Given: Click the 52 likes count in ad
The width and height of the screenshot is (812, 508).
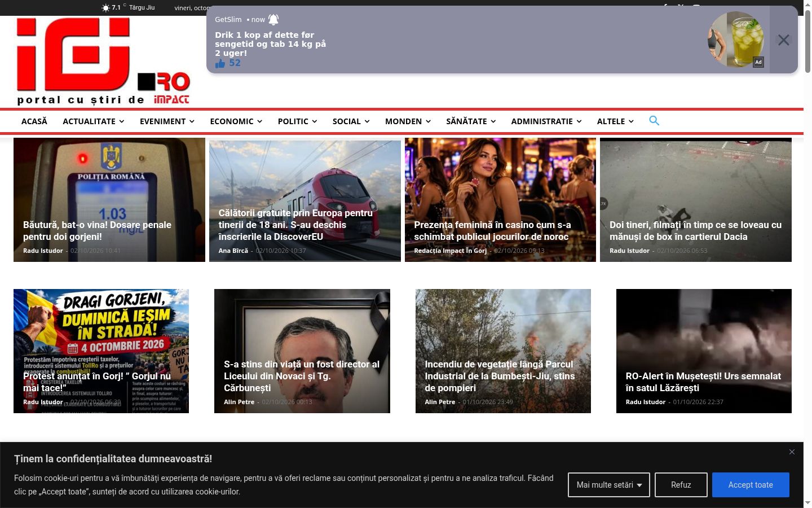Looking at the screenshot, I should [x=235, y=63].
